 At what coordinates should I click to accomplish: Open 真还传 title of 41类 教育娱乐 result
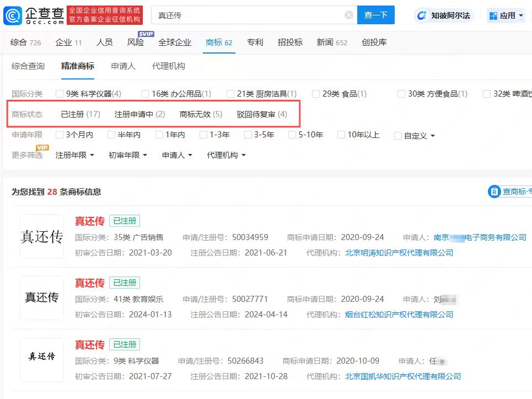[x=89, y=283]
